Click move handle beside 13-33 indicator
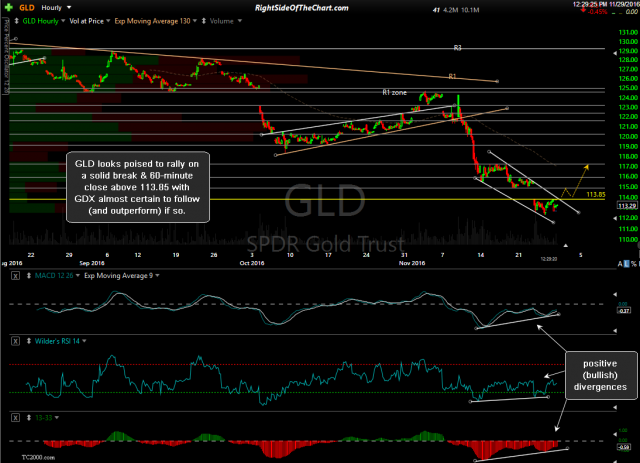 coord(29,418)
